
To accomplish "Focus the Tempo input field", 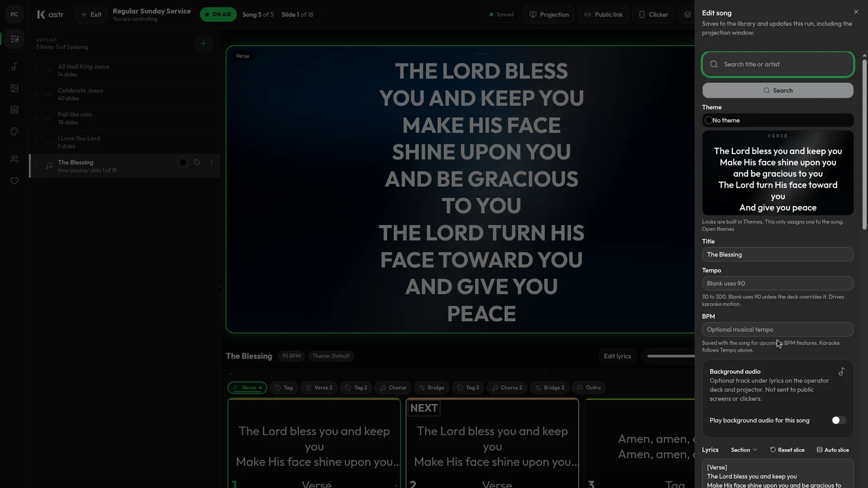I will (777, 283).
